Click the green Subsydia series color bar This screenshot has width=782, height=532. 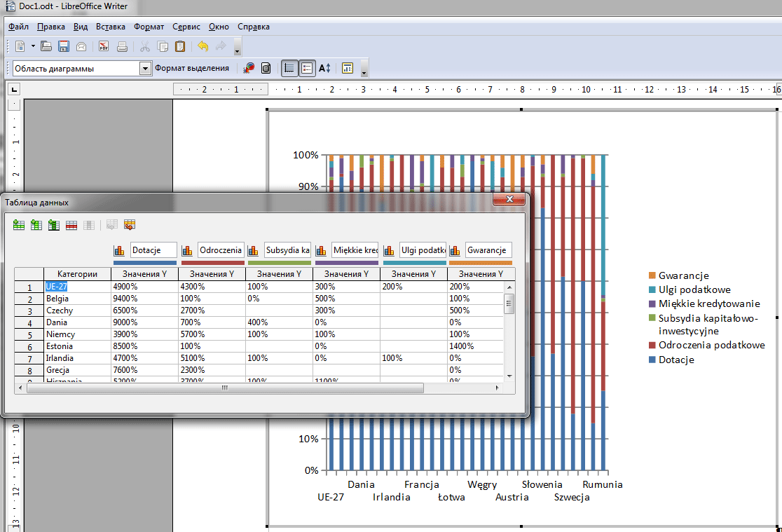pyautogui.click(x=280, y=263)
